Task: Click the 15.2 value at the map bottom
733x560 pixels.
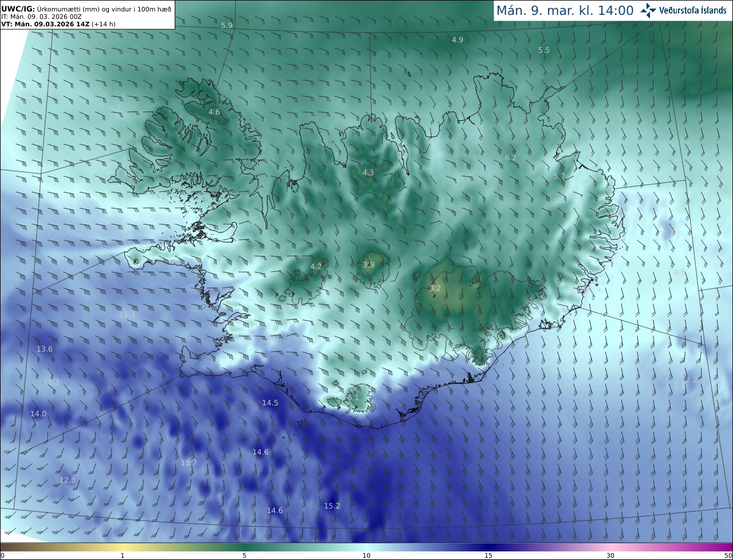Action: (332, 506)
